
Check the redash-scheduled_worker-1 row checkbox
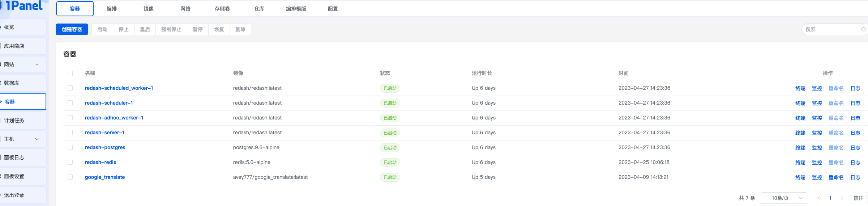(70, 88)
